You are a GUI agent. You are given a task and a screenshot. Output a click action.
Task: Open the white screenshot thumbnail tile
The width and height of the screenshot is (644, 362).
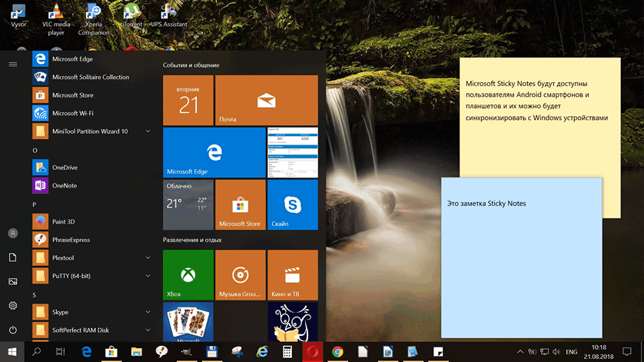293,152
